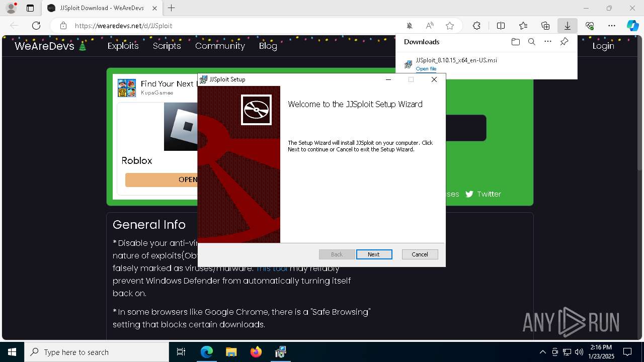Open Microsoft Edge from taskbar
This screenshot has width=644, height=362.
(x=207, y=352)
